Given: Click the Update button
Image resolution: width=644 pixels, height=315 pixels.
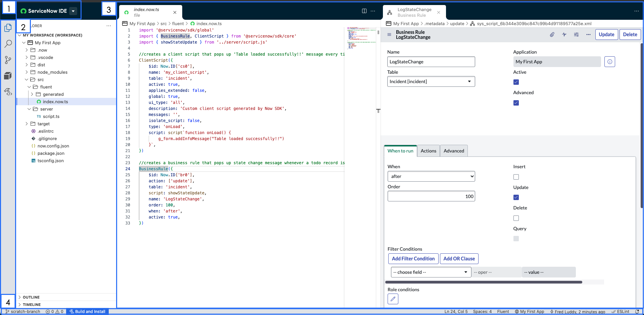Looking at the screenshot, I should pyautogui.click(x=606, y=35).
